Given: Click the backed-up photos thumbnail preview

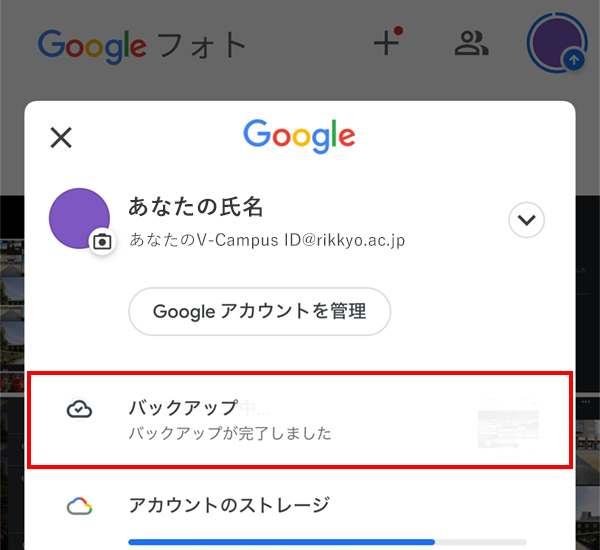Looking at the screenshot, I should [x=508, y=428].
